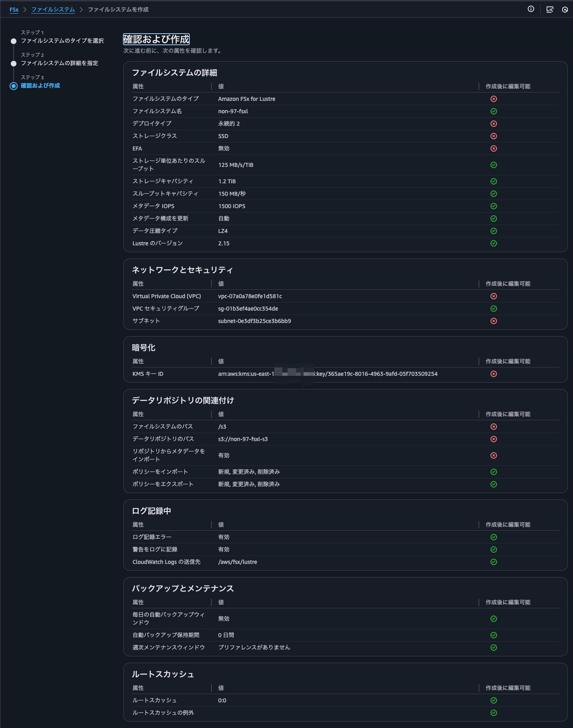The image size is (573, 728).
Task: Click the KMS key ARN value
Action: (328, 374)
